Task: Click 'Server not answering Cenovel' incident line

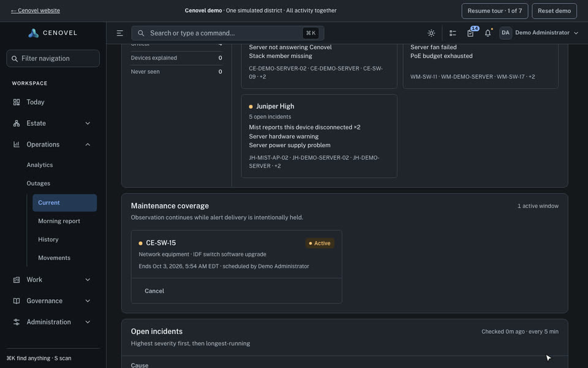Action: [290, 47]
